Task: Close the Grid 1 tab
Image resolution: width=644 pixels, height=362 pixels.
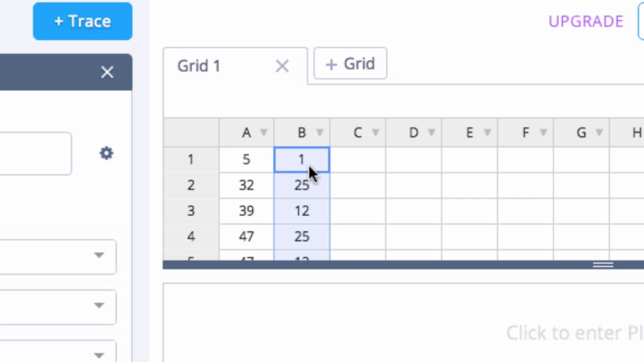Action: [x=282, y=66]
